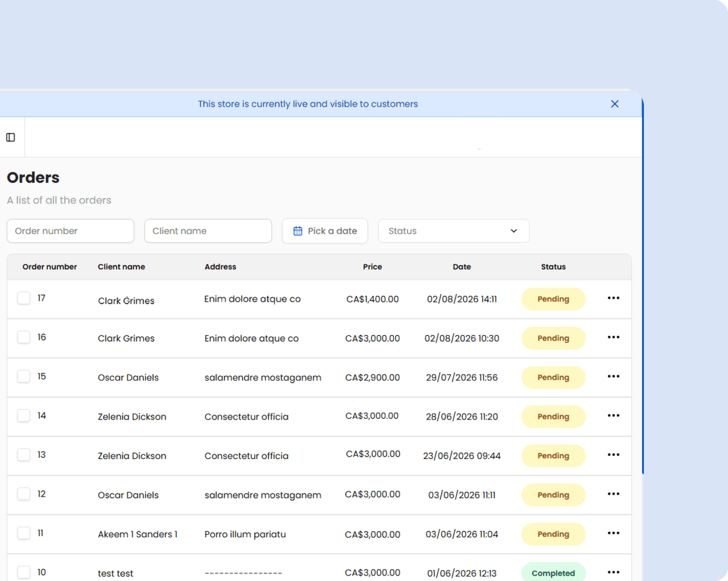Select the checkbox for order 10
Viewport: 728px width, 581px height.
[x=24, y=572]
